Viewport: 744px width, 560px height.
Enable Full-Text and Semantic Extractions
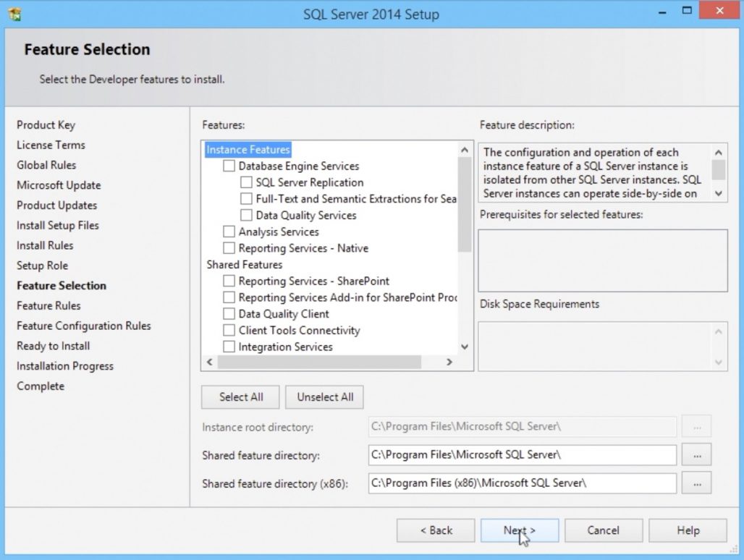246,198
